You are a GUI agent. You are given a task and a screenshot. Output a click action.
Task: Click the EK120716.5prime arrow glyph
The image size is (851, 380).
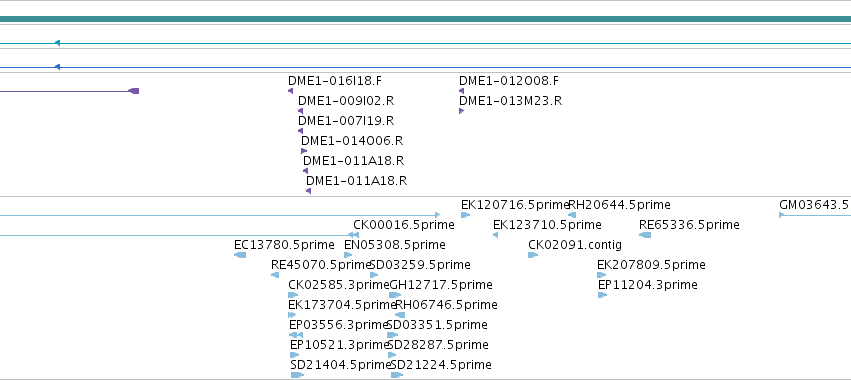[465, 215]
